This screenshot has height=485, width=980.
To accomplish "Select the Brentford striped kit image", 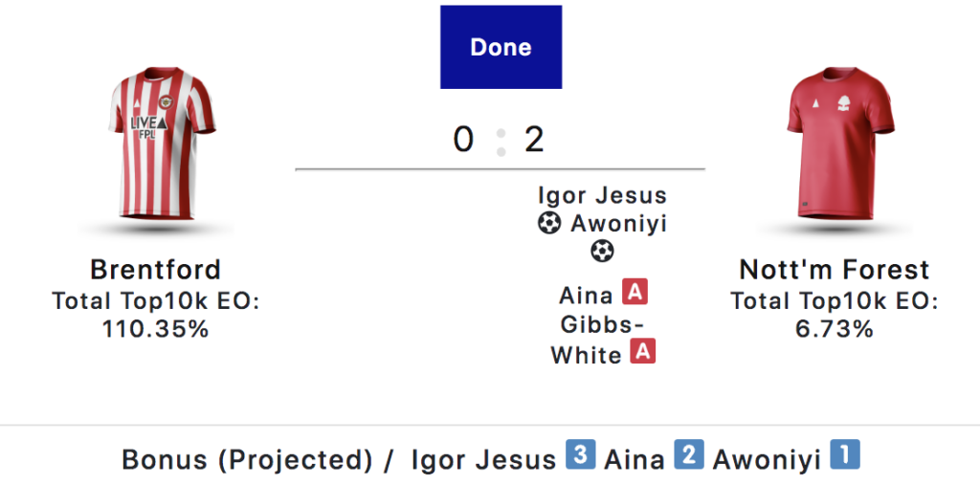I will point(155,146).
